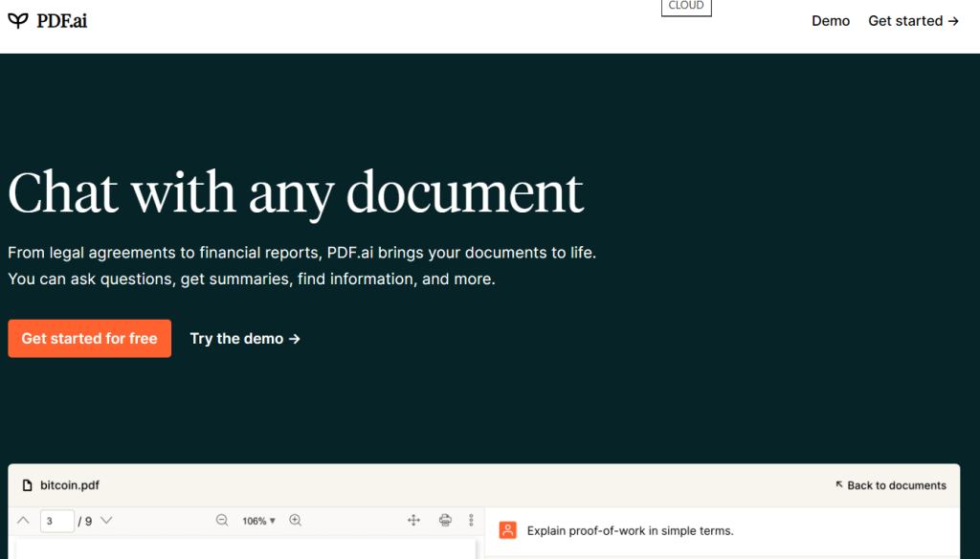
Task: Click the page number input field
Action: [x=56, y=521]
